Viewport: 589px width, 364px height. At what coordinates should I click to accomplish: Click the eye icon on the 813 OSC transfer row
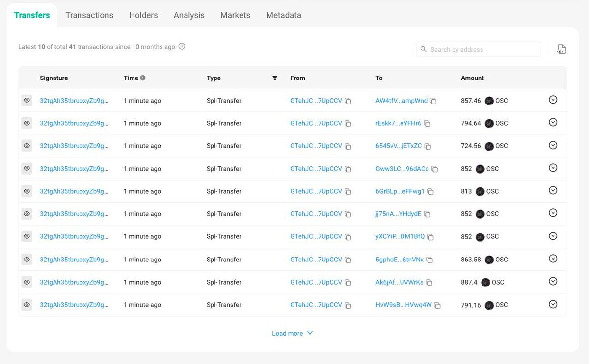(27, 191)
